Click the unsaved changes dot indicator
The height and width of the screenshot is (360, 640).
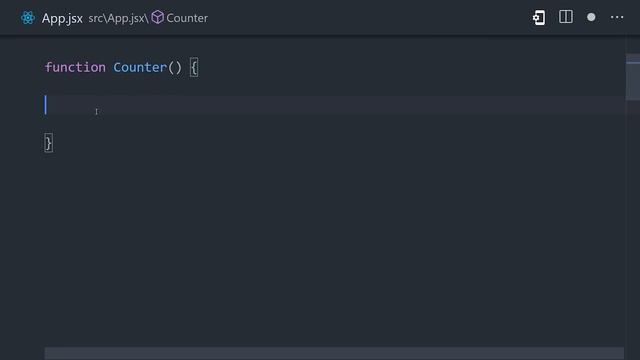(591, 17)
